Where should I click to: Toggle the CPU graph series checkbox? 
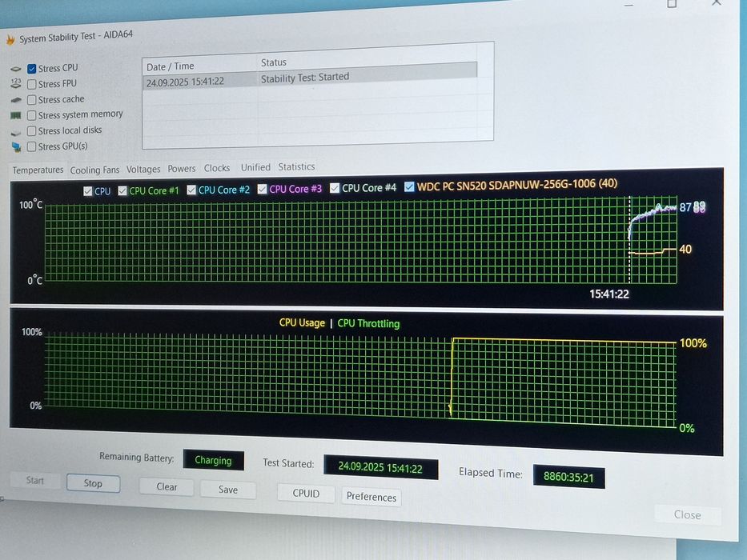87,191
